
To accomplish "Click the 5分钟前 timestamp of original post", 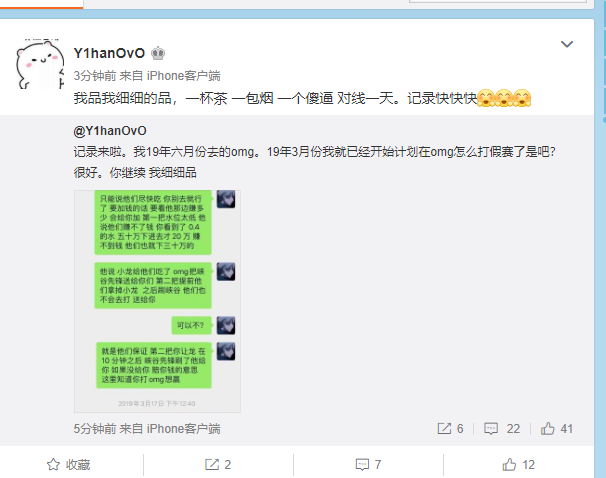I will click(95, 429).
